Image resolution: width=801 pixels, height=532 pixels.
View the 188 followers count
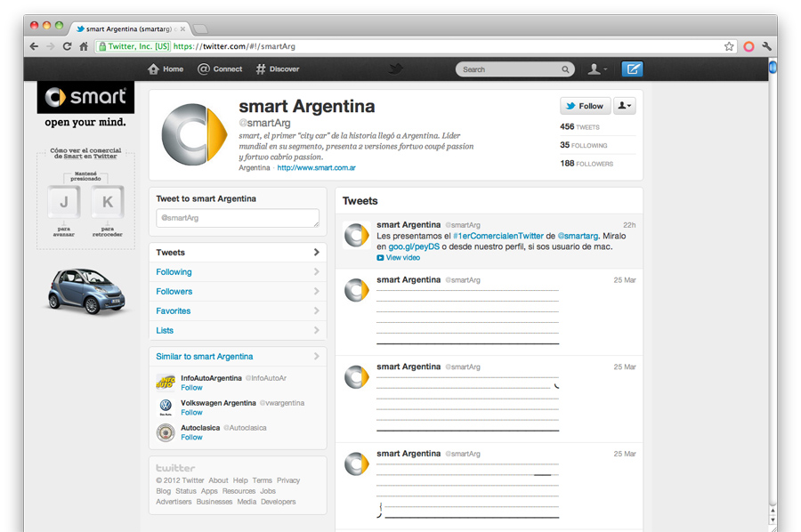587,164
